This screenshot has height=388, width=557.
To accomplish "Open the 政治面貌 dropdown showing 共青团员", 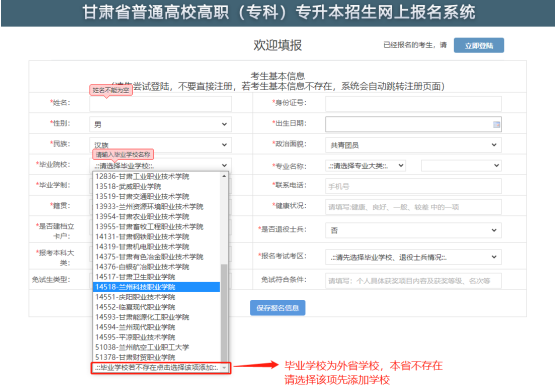I will [x=413, y=145].
